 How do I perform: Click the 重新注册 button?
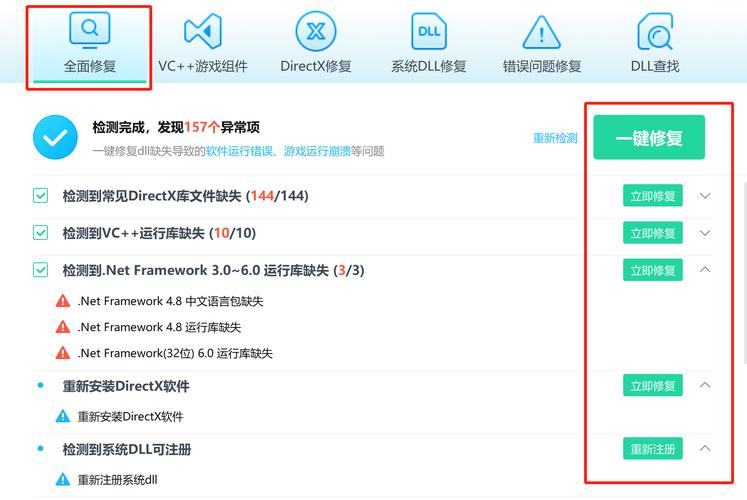(653, 449)
